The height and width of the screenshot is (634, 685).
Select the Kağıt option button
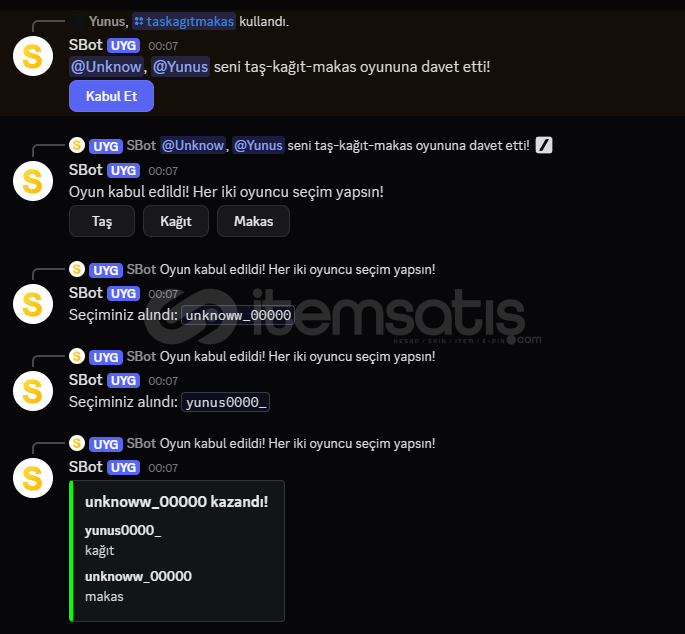(x=176, y=221)
